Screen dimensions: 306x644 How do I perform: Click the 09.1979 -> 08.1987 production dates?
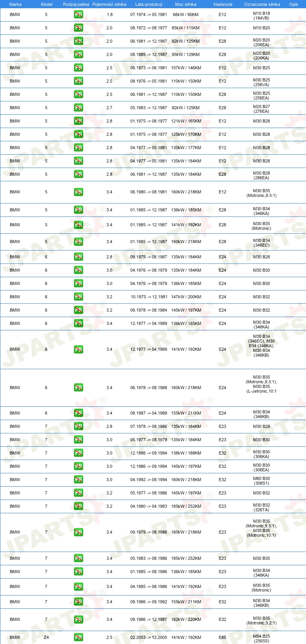click(149, 257)
